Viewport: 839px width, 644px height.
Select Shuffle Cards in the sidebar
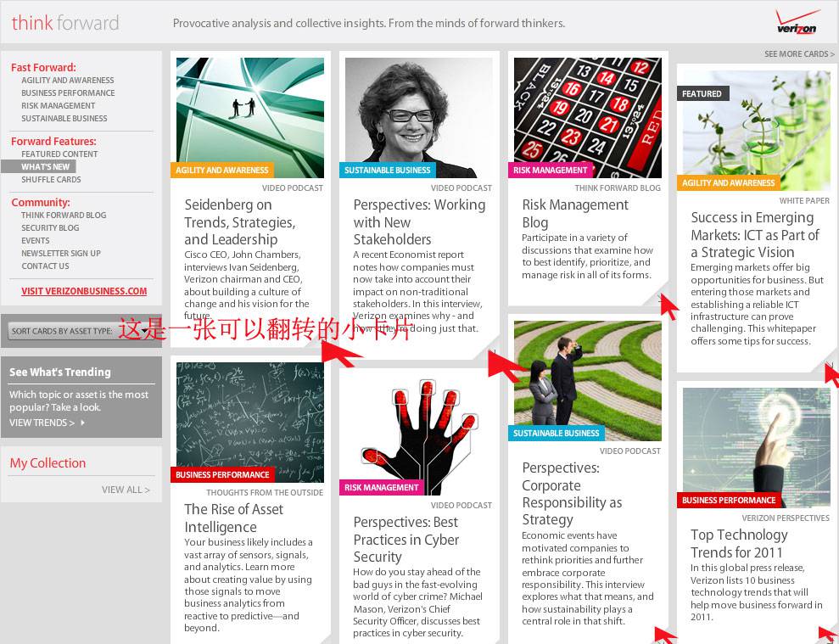tap(51, 180)
